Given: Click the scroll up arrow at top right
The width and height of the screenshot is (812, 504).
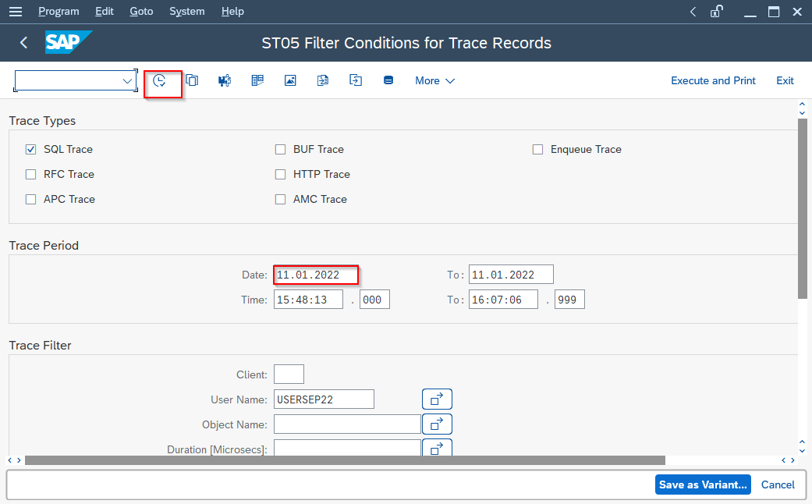Looking at the screenshot, I should click(x=802, y=105).
